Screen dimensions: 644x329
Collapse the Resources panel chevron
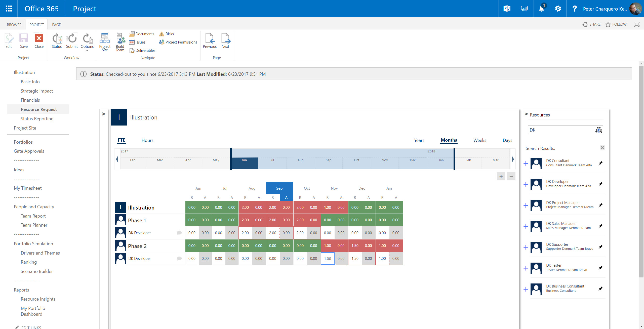(526, 114)
